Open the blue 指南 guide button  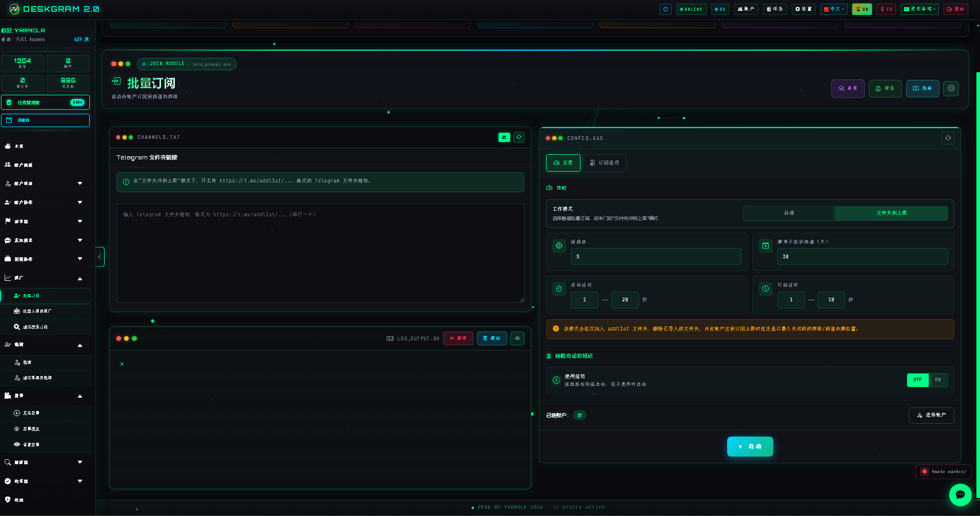coord(923,88)
